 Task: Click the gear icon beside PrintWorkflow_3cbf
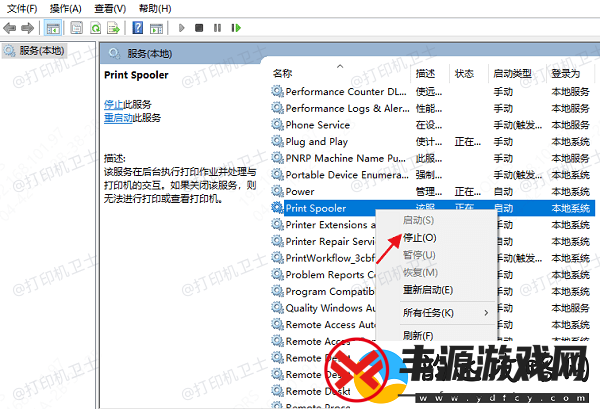coord(277,258)
